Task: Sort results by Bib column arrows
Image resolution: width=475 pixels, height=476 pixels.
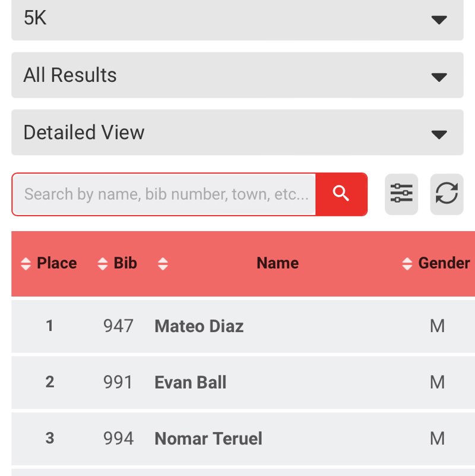Action: tap(103, 264)
